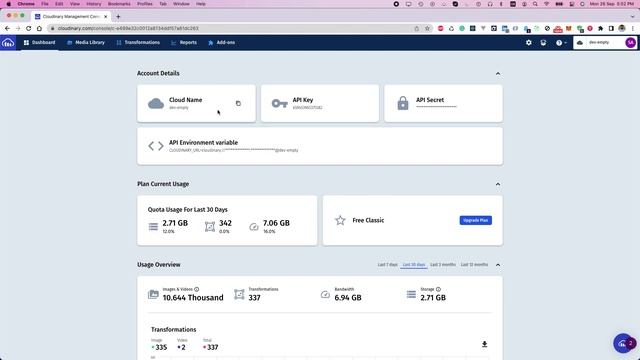Click the Cloud Name cloud icon
This screenshot has width=640, height=360.
(x=156, y=103)
